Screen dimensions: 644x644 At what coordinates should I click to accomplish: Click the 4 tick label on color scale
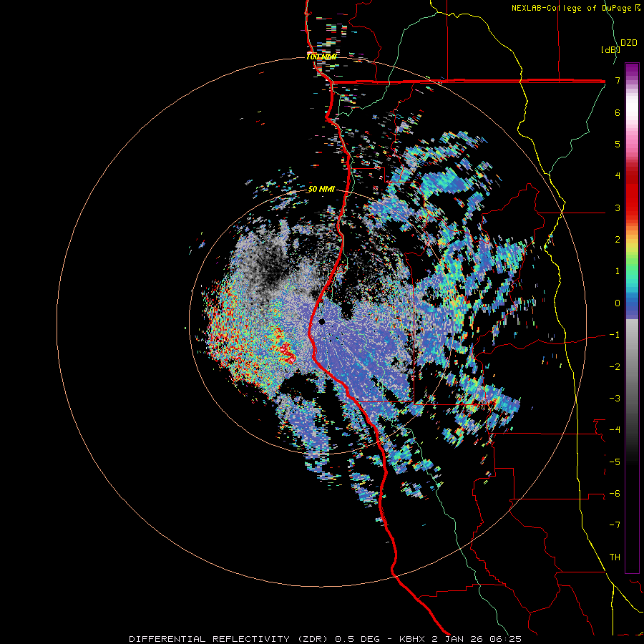pyautogui.click(x=618, y=176)
